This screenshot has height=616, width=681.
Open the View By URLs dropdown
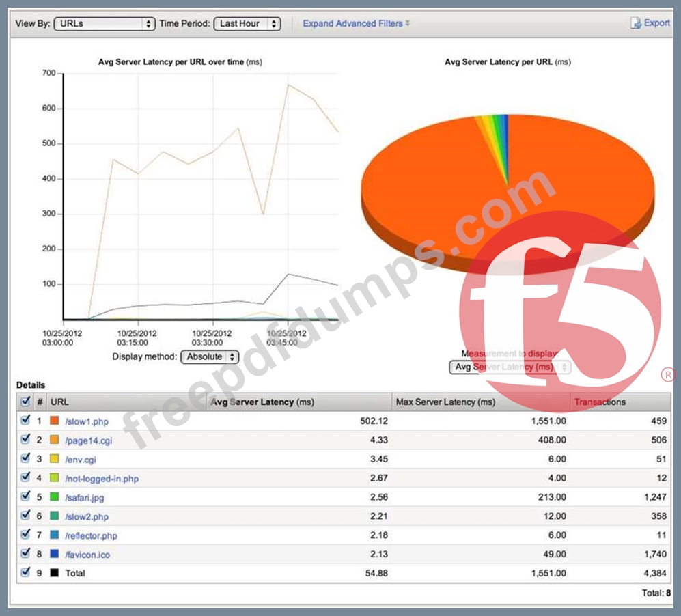105,24
